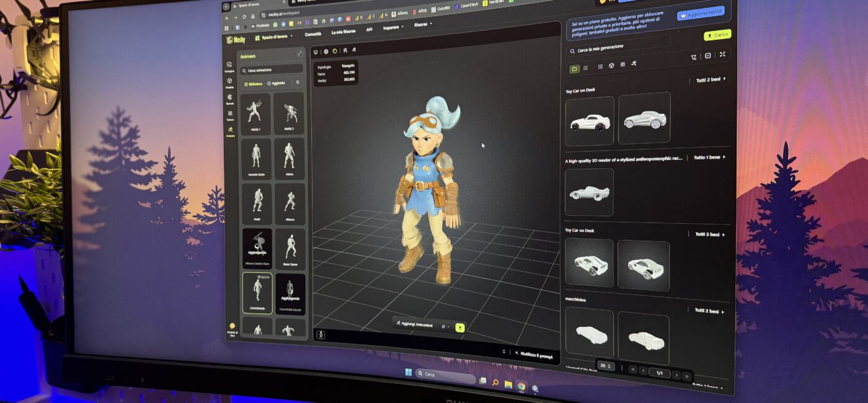Image resolution: width=868 pixels, height=403 pixels.
Task: Open Chrome from the Windows taskbar
Action: coord(521,386)
